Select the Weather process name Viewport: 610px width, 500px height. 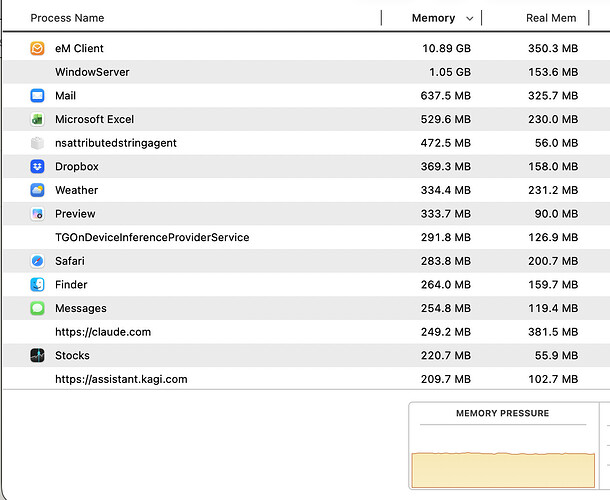coord(77,190)
